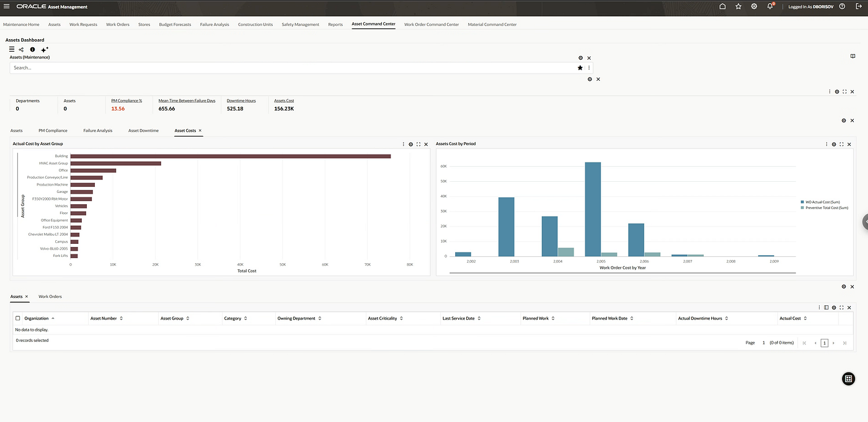
Task: Tick the select-all checkbox in table header
Action: click(17, 318)
